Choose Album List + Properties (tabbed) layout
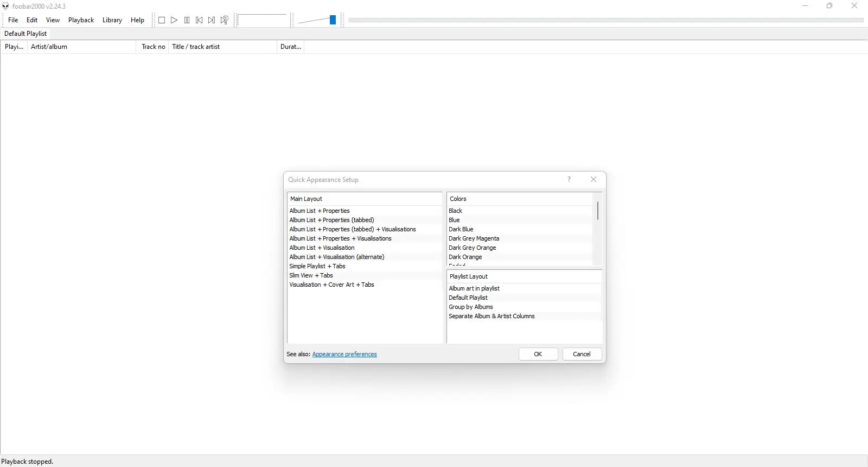Viewport: 868px width, 467px height. coord(365,220)
